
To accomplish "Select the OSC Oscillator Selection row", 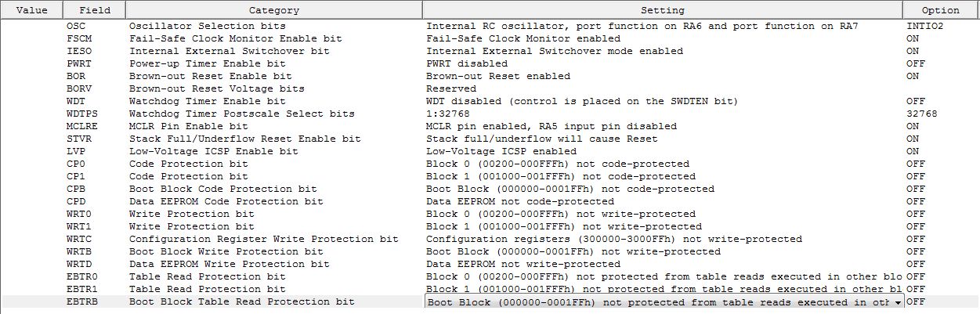I will [x=490, y=26].
